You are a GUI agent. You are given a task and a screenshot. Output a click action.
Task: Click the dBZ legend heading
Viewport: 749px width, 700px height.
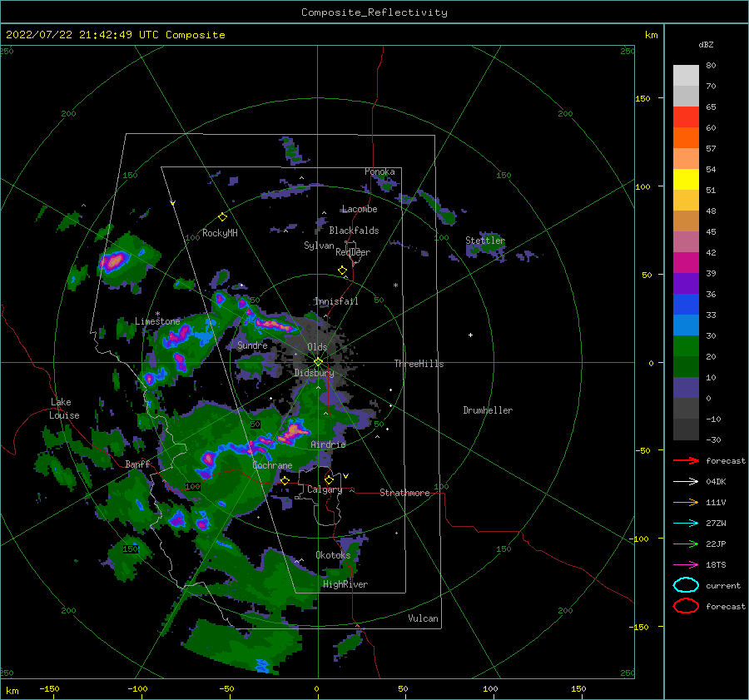(706, 45)
